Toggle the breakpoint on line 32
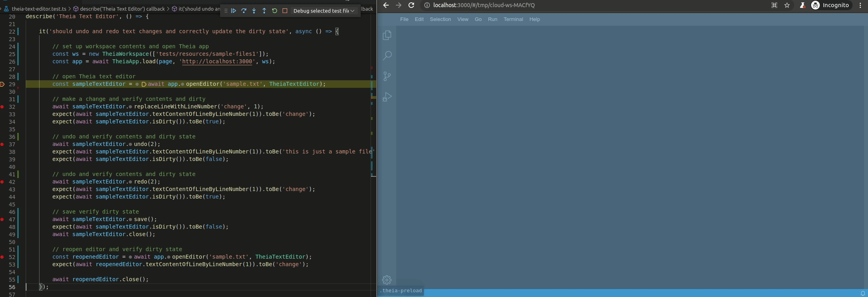Image resolution: width=868 pixels, height=297 pixels. pyautogui.click(x=2, y=107)
